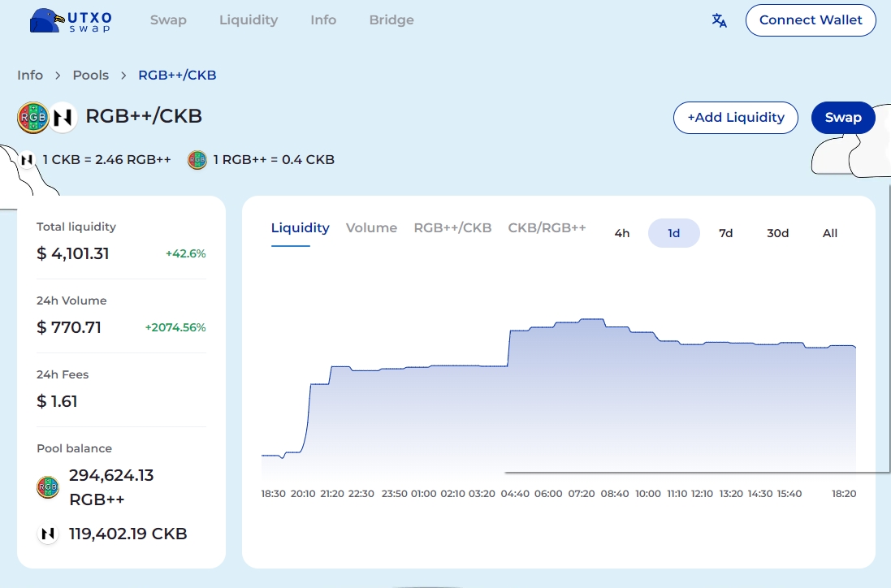Image resolution: width=891 pixels, height=588 pixels.
Task: Click the Connect Wallet button
Action: tap(811, 20)
